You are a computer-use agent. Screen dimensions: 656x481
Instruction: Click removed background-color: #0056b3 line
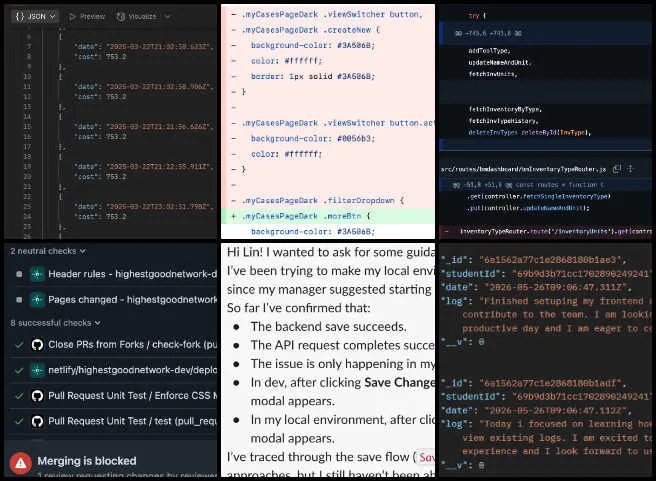(x=328, y=138)
